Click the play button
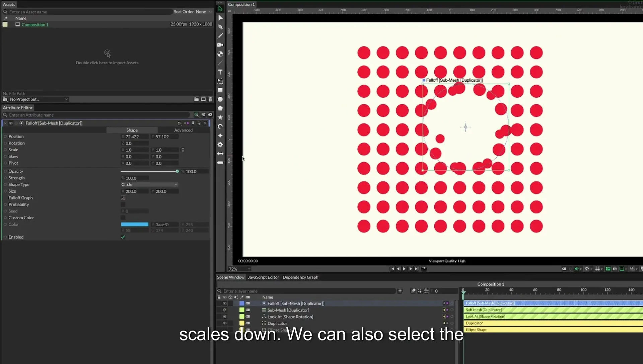 pos(404,269)
